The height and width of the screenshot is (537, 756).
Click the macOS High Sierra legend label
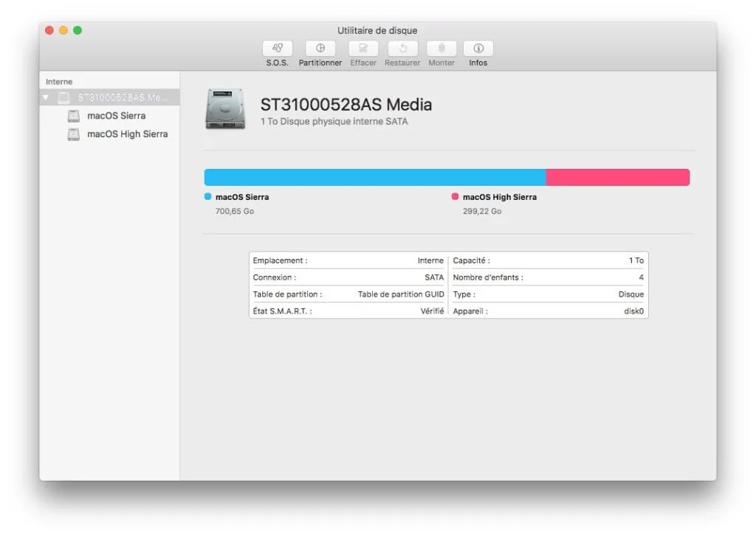(x=500, y=197)
